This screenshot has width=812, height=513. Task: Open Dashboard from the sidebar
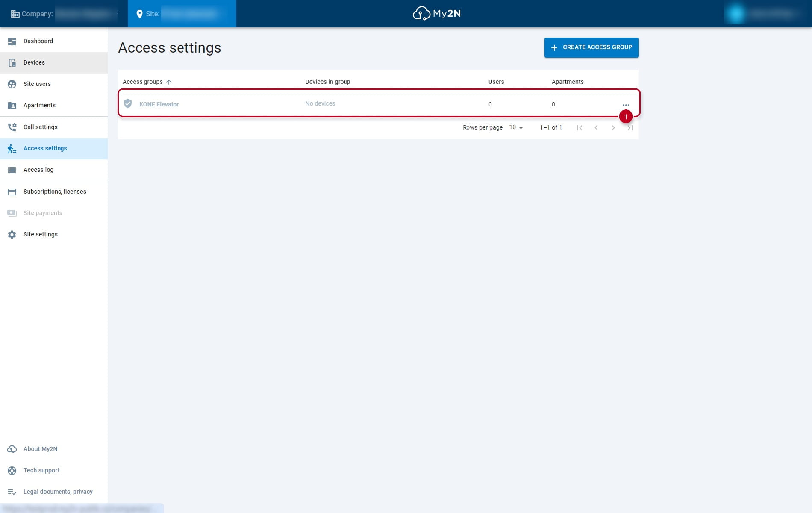[54, 41]
